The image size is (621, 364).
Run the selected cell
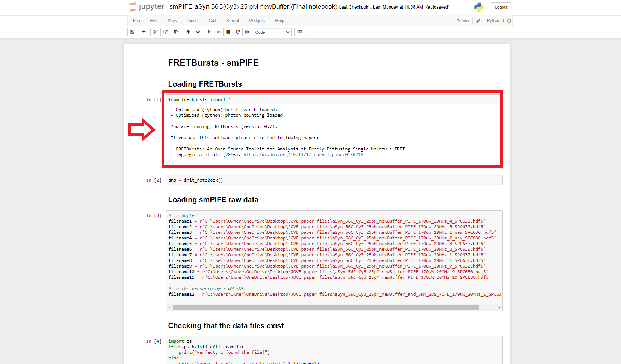tap(214, 32)
